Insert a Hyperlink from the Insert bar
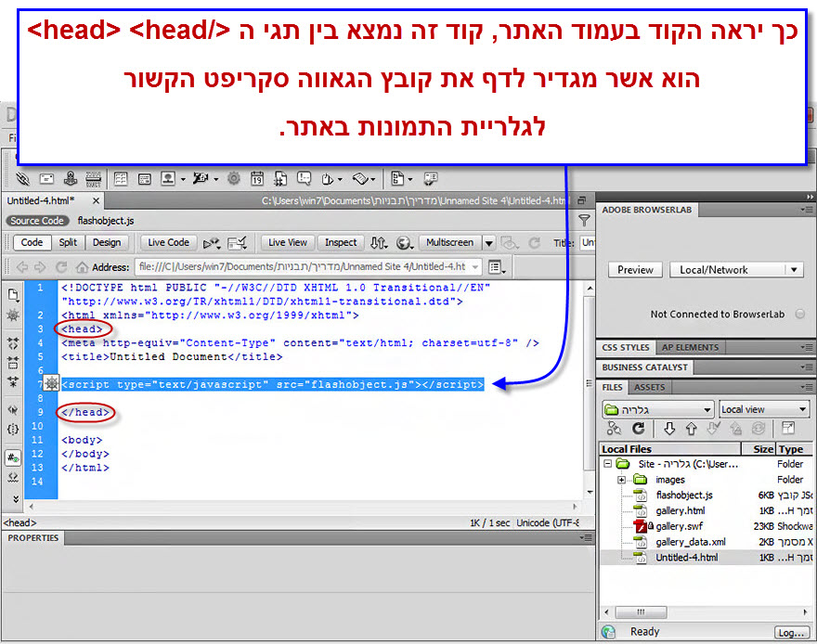817x644 pixels. point(22,179)
